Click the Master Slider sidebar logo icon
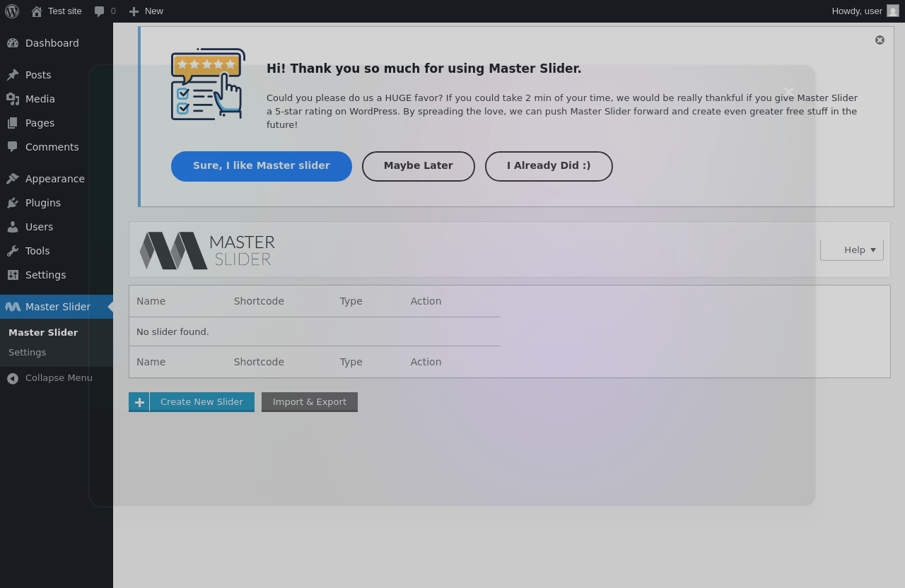Viewport: 905px width, 588px height. click(13, 307)
